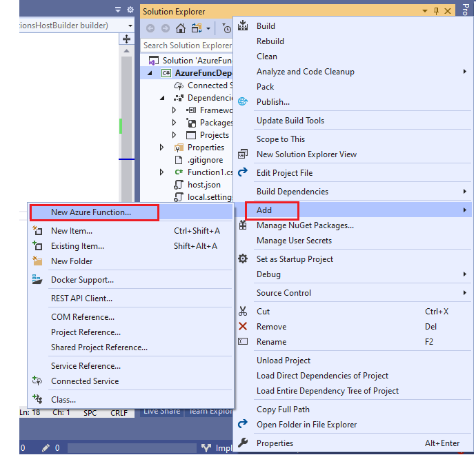Expand the Function1.cs node
The width and height of the screenshot is (476, 455).
[x=162, y=172]
